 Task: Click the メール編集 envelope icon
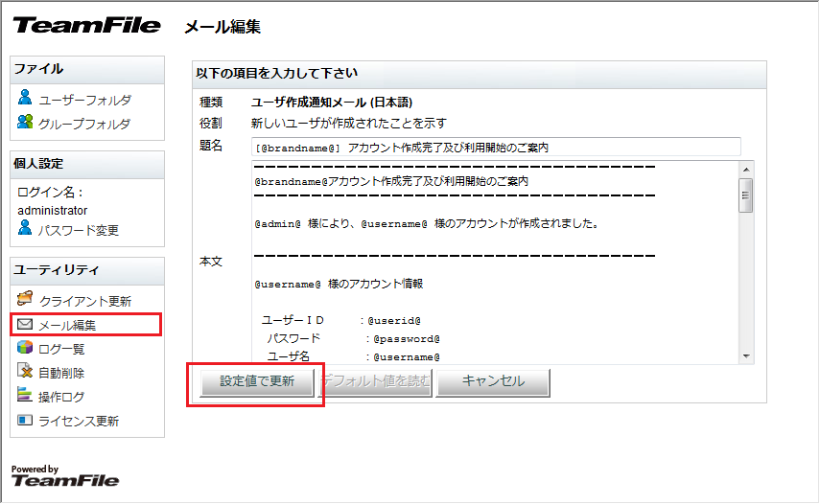(x=25, y=325)
